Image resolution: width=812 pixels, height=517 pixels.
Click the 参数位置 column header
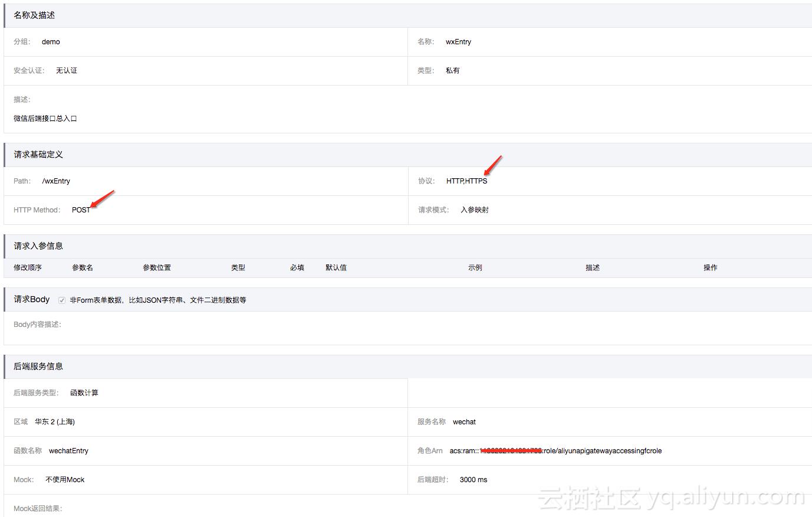(x=157, y=268)
